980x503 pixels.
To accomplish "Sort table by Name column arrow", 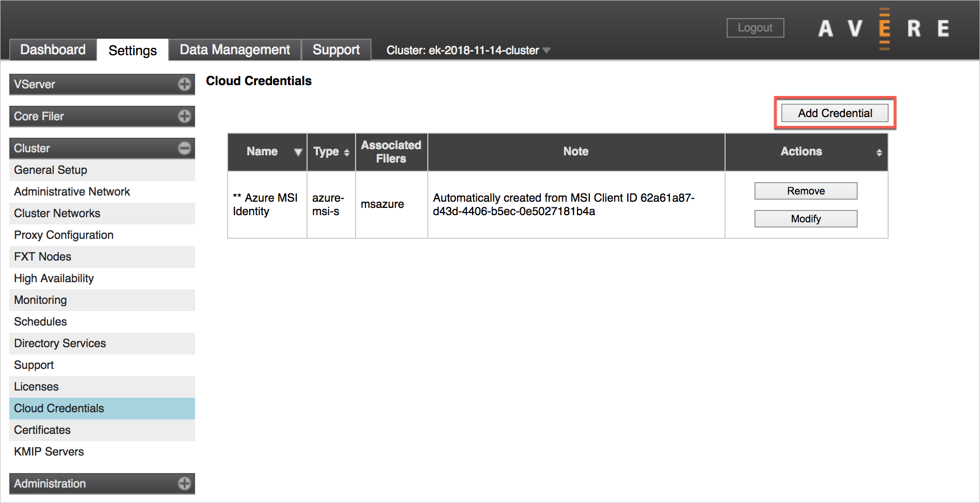I will tap(298, 152).
